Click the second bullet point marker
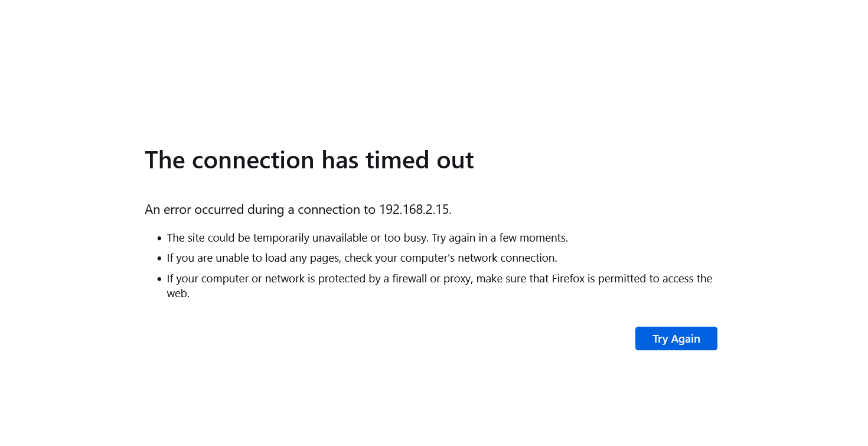868x446 pixels. (159, 259)
